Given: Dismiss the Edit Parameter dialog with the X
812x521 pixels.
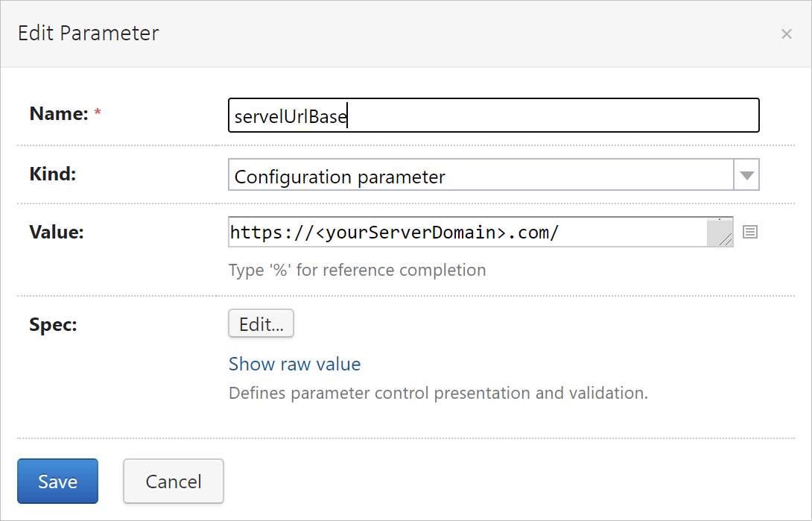Looking at the screenshot, I should click(787, 34).
